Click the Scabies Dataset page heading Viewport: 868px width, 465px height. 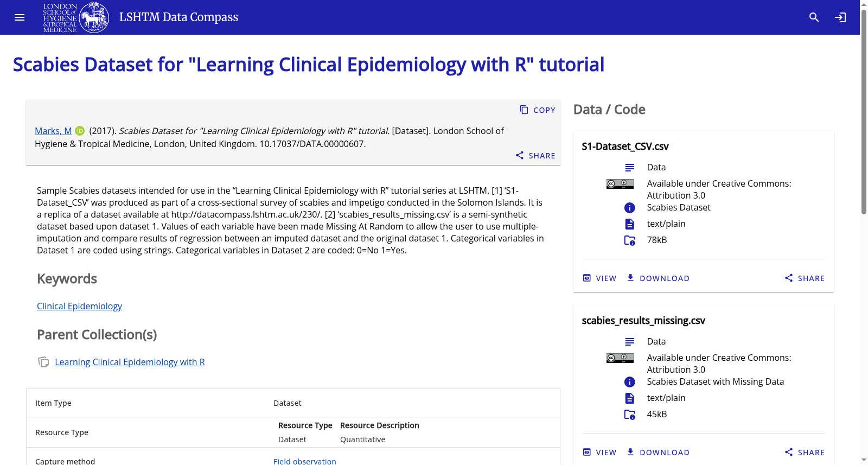click(309, 65)
